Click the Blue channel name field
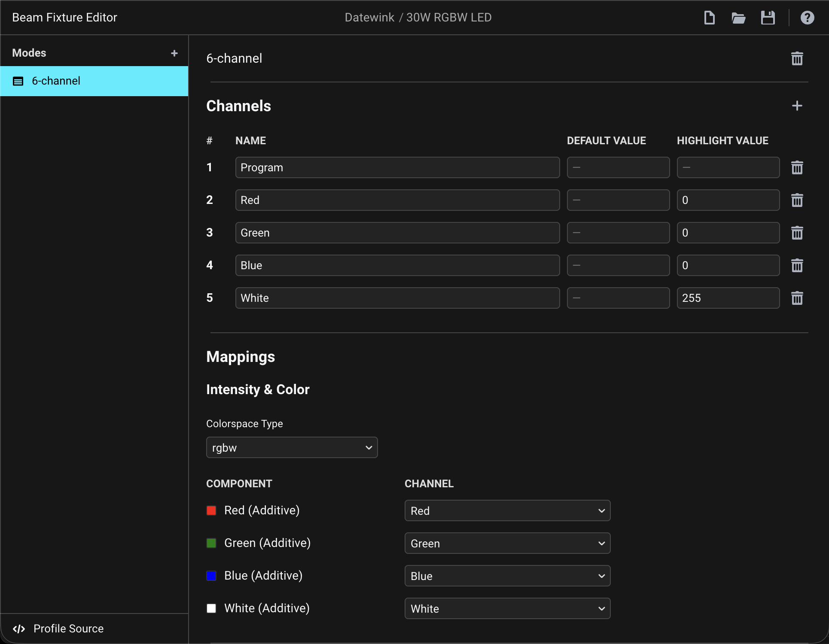 [x=397, y=265]
